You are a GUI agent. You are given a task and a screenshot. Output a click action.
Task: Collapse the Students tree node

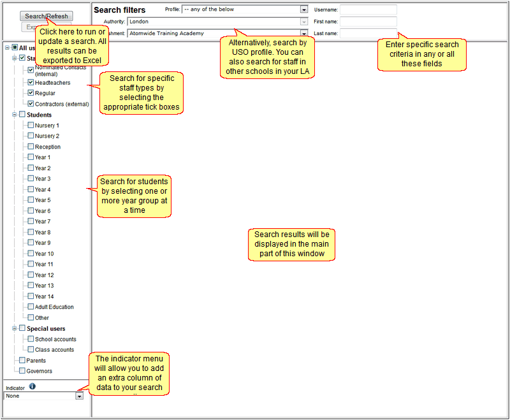[x=14, y=115]
